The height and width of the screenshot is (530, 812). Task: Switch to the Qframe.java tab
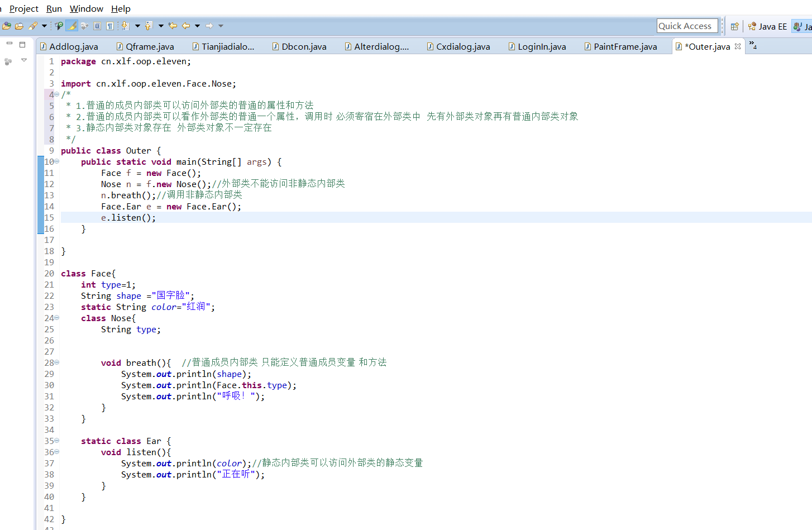[x=145, y=46]
